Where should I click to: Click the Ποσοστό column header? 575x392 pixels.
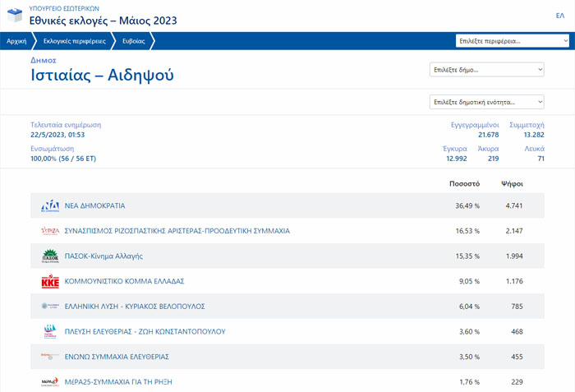click(463, 183)
